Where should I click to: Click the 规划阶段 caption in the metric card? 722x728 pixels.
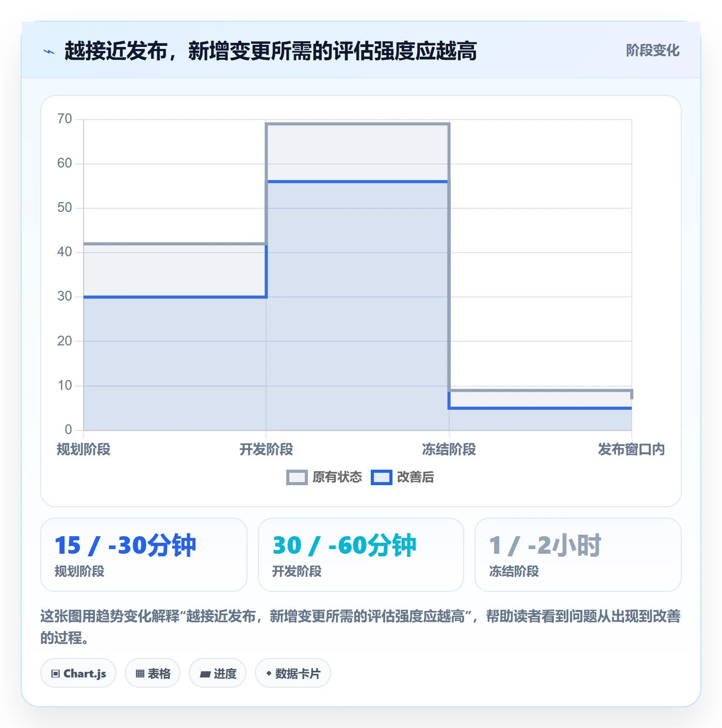(79, 571)
